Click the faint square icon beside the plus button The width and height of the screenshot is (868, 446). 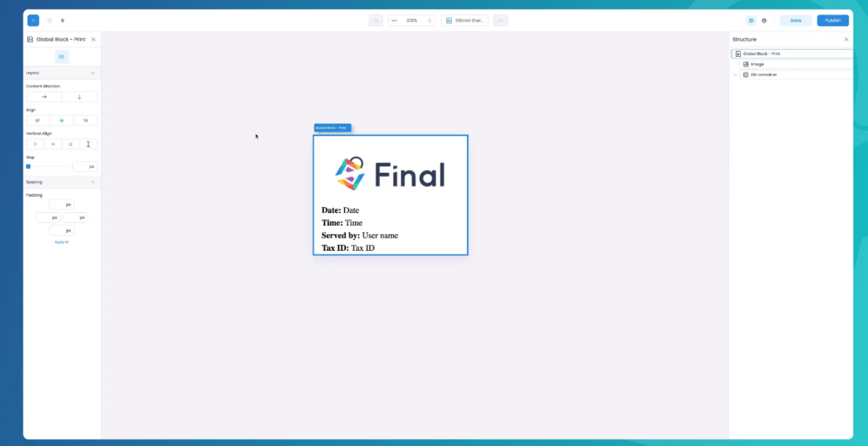coord(49,20)
